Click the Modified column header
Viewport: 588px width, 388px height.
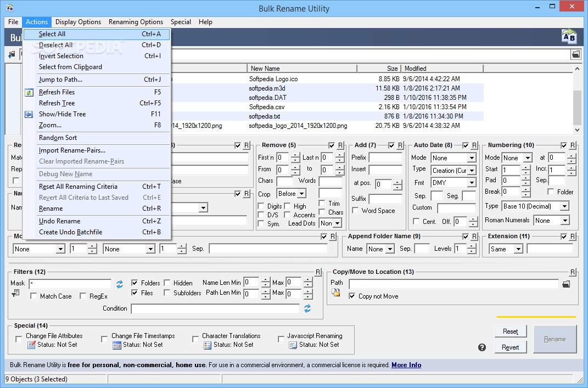(442, 69)
